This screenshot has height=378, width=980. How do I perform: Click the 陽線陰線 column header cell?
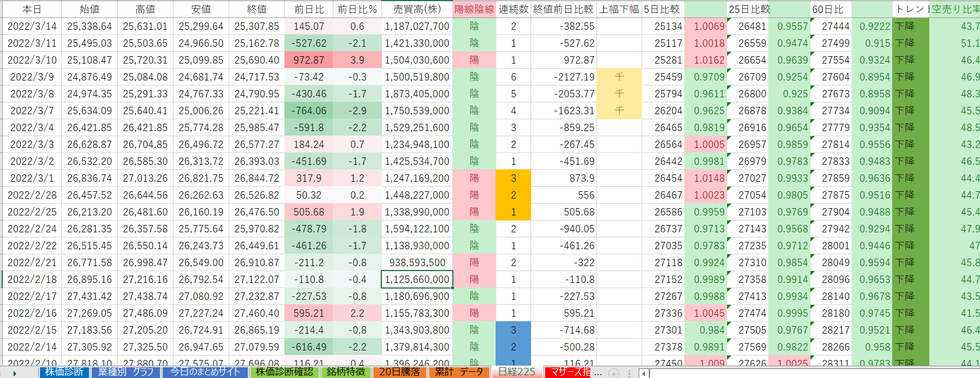pos(474,9)
